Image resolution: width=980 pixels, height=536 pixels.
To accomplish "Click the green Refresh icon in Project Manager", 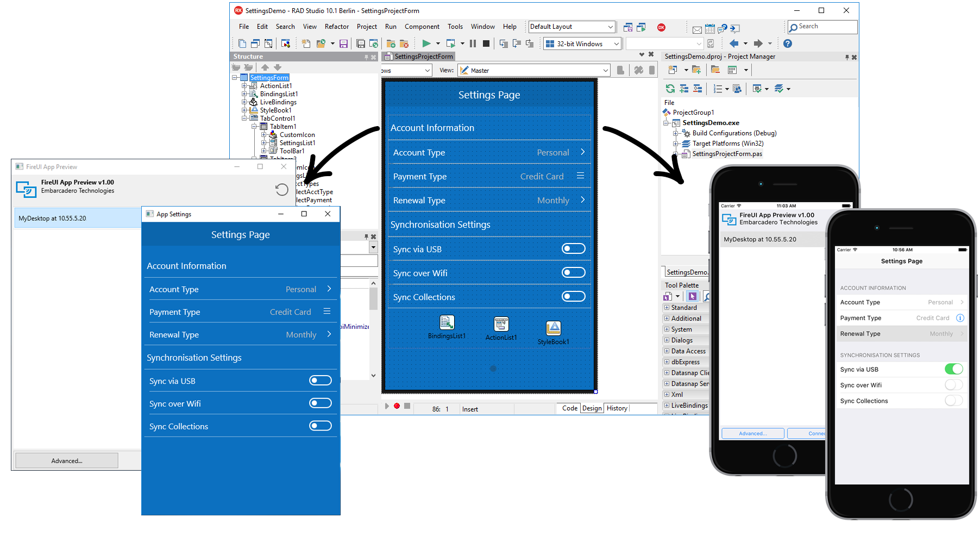I will coord(670,89).
